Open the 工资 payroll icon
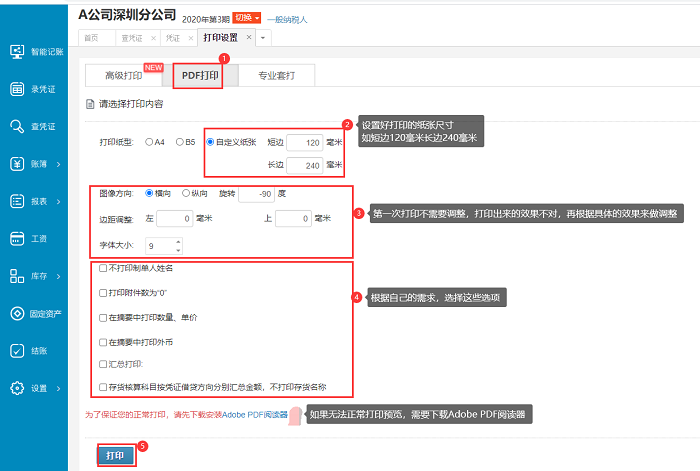The width and height of the screenshot is (700, 471). click(17, 238)
